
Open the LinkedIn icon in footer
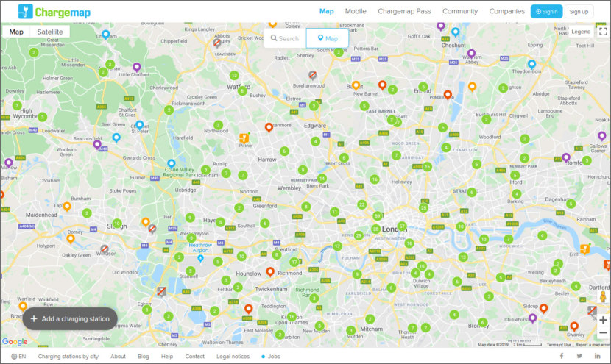point(597,356)
